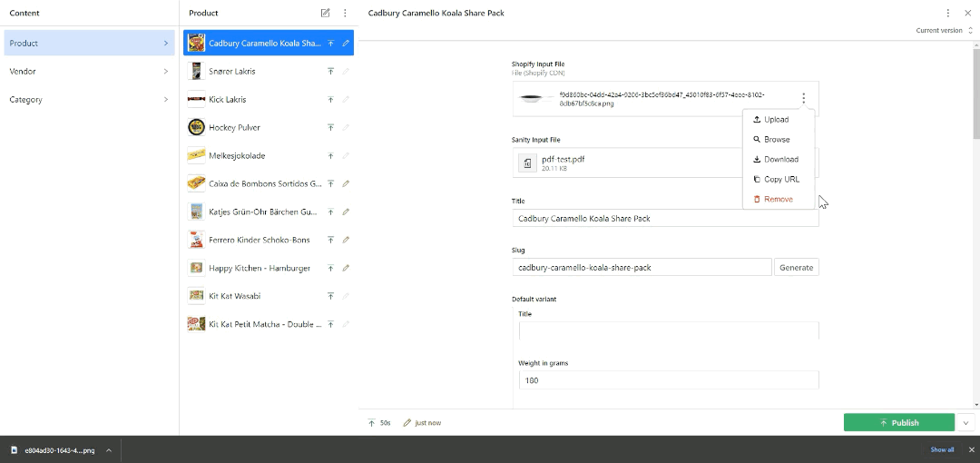
Task: Click Show all downloads link
Action: tap(942, 450)
